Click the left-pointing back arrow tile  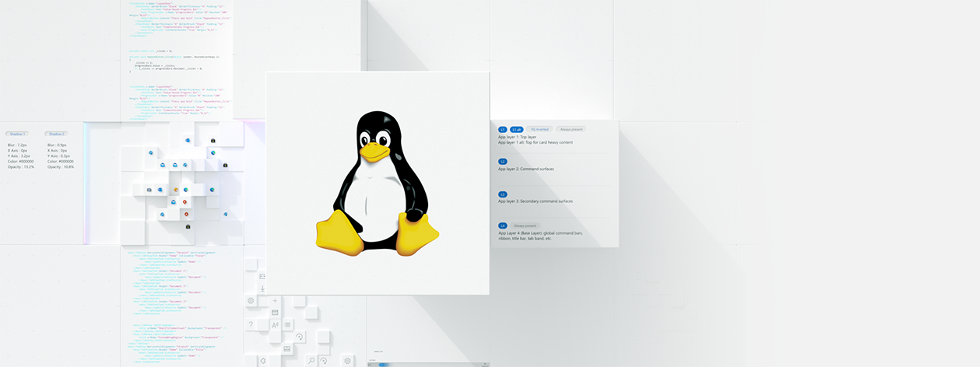pyautogui.click(x=262, y=360)
